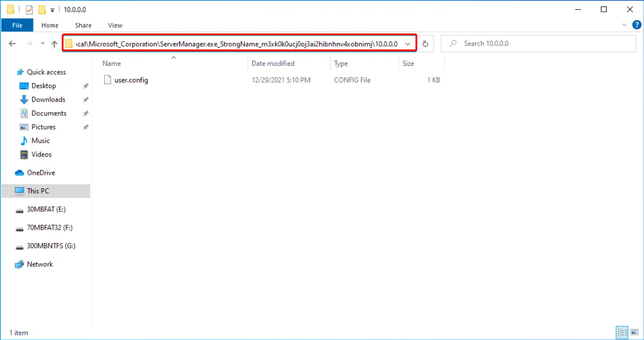Refresh the current folder view
This screenshot has height=340, width=644.
[x=425, y=43]
